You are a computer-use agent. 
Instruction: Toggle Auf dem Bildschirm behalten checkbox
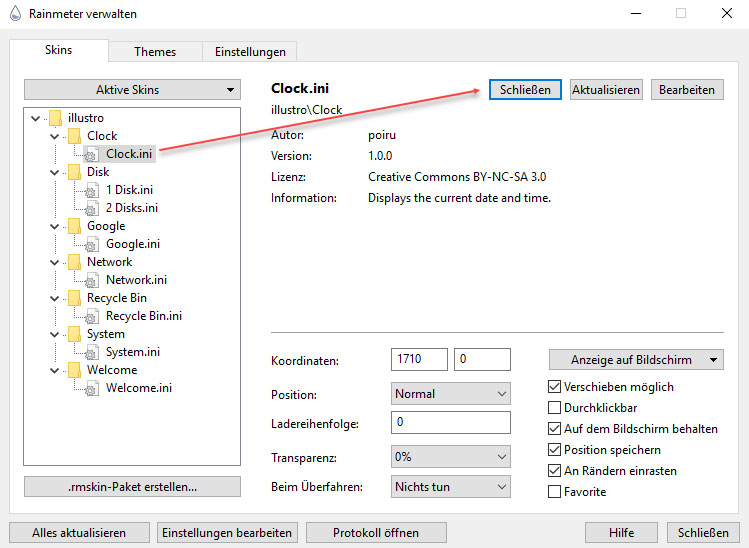point(554,429)
